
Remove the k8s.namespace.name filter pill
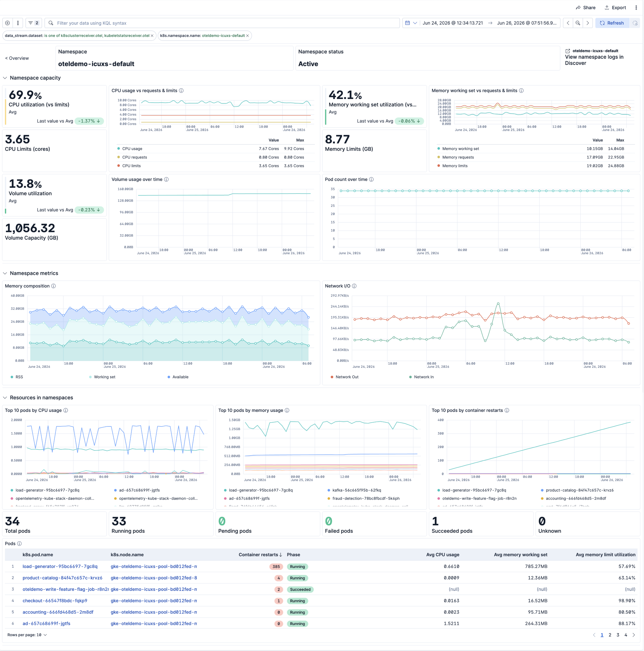(x=248, y=36)
